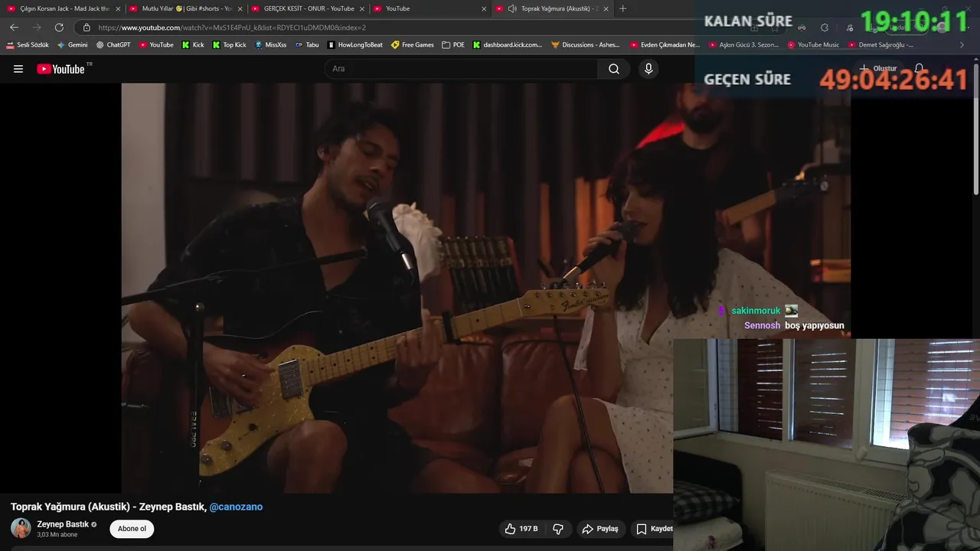Start voice search with the microphone icon
Viewport: 980px width, 551px height.
[648, 69]
